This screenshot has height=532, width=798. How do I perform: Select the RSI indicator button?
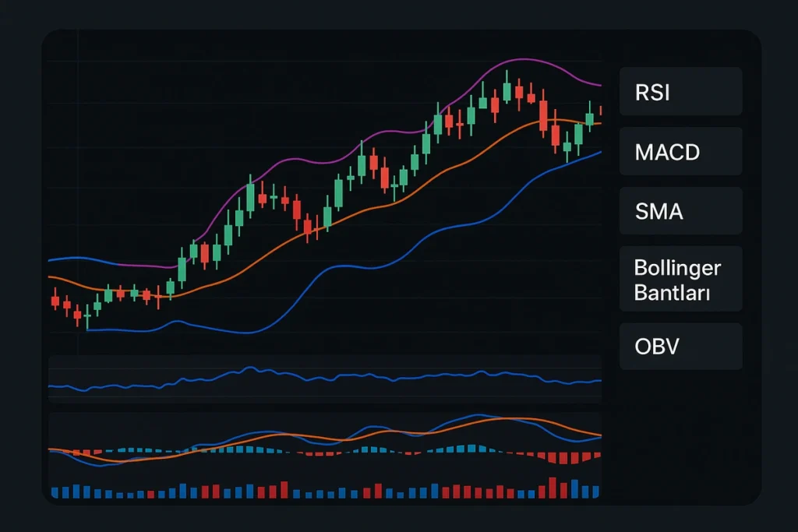pos(680,92)
